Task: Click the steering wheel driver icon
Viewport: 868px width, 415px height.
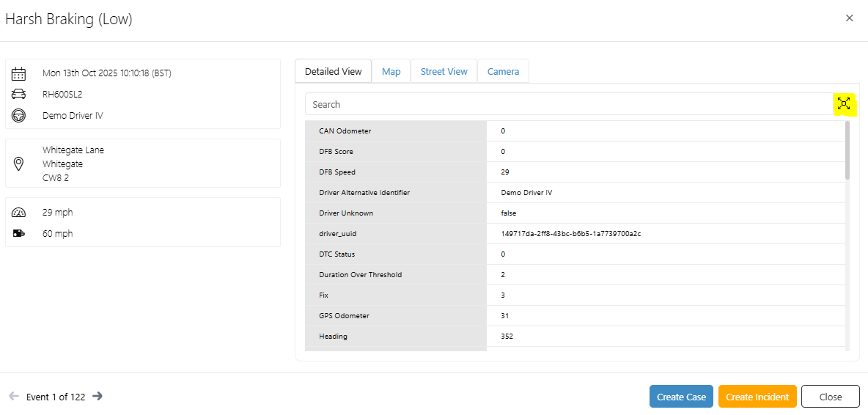Action: point(19,116)
